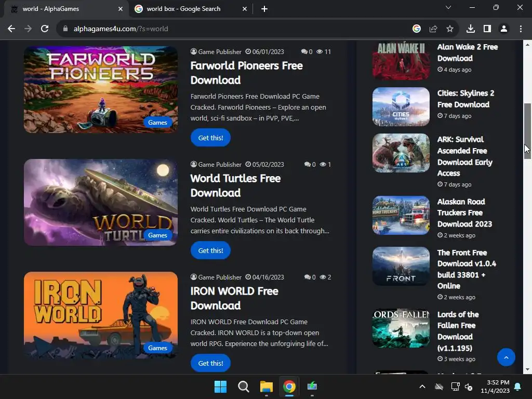Open the Windows Start menu
Image resolution: width=532 pixels, height=399 pixels.
[x=220, y=387]
